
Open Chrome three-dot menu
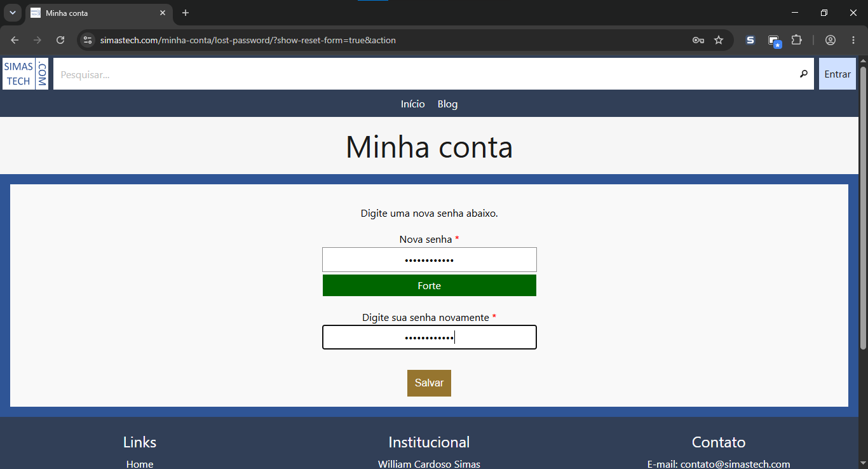[x=853, y=40]
